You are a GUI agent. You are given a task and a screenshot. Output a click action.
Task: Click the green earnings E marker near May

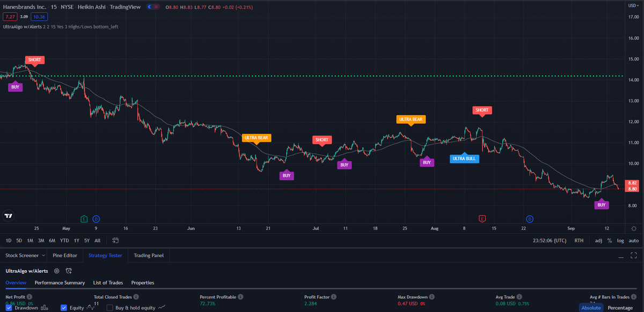click(x=84, y=219)
